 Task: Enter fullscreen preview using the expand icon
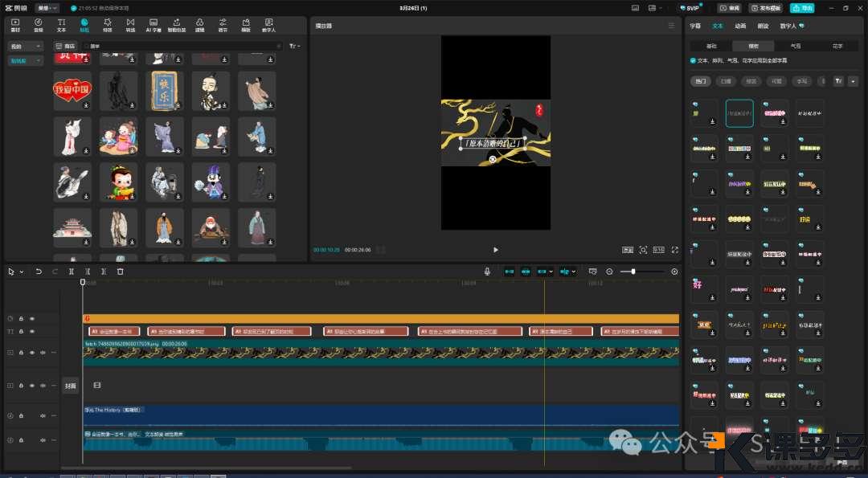pos(674,250)
